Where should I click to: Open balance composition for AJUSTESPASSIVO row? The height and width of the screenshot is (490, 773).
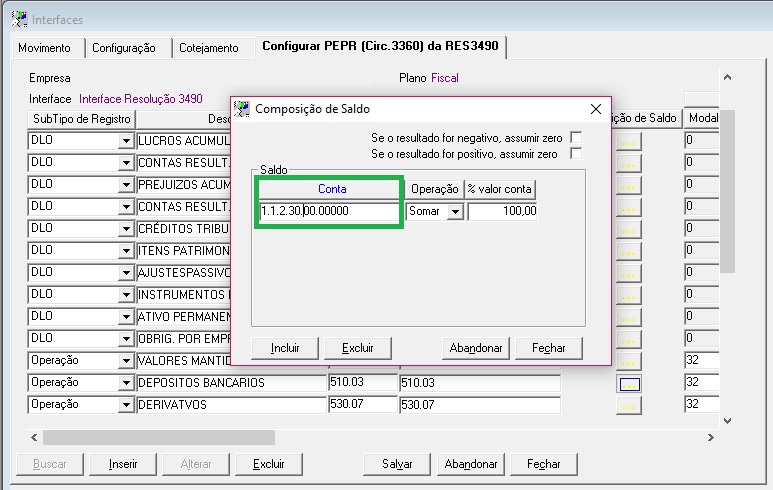tap(628, 275)
